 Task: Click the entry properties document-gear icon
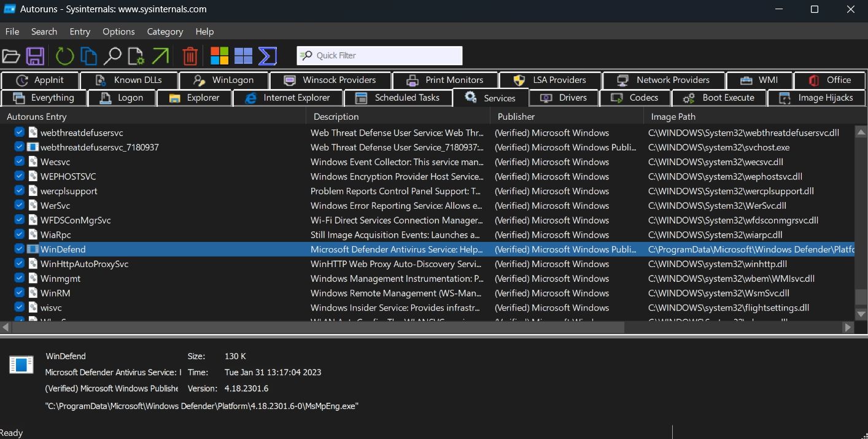pos(136,56)
